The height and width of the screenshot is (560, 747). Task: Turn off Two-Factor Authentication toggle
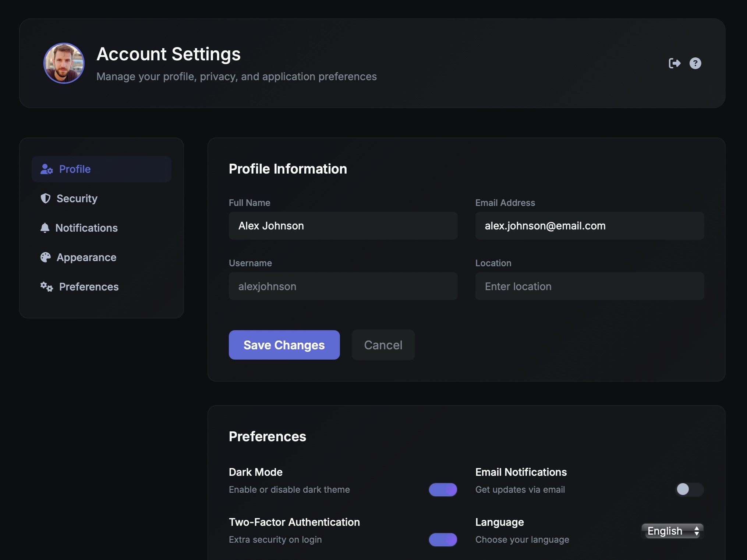click(443, 539)
